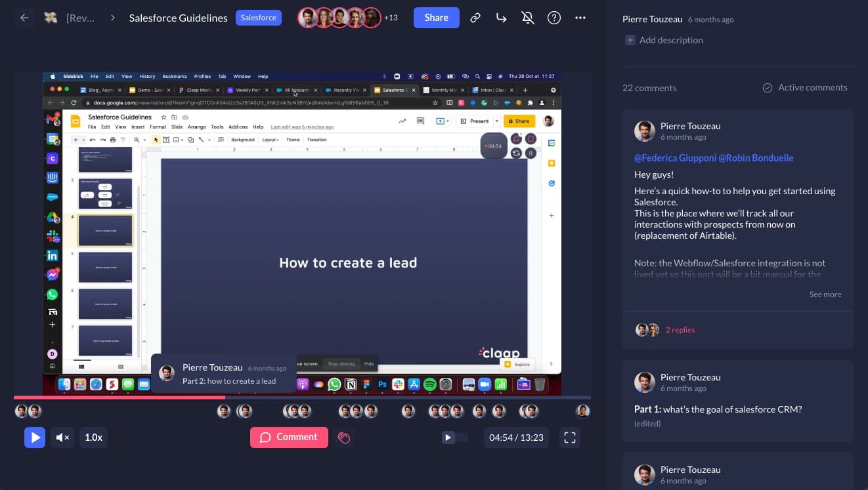Click the Stop sharing button
Viewport: 868px width, 490px height.
pos(341,363)
